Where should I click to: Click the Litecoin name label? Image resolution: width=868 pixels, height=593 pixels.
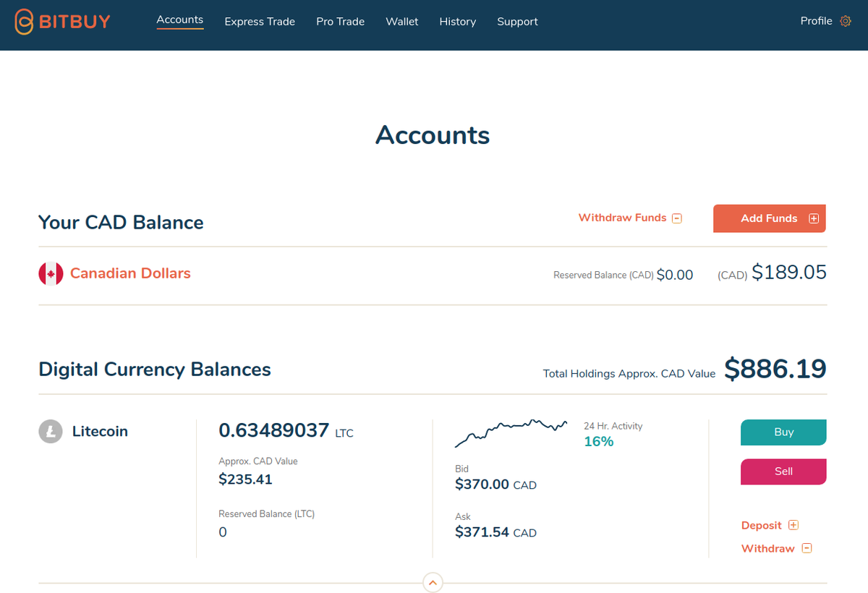(x=100, y=432)
